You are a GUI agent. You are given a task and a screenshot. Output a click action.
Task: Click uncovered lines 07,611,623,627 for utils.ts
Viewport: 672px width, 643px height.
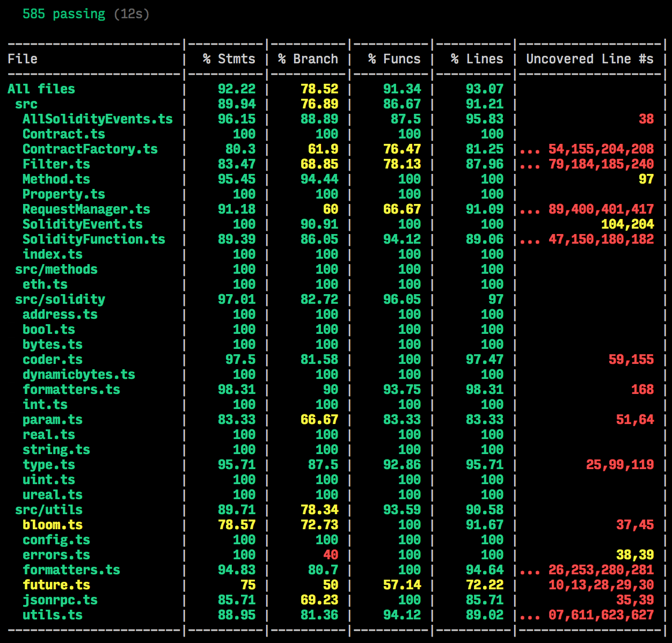click(x=601, y=615)
